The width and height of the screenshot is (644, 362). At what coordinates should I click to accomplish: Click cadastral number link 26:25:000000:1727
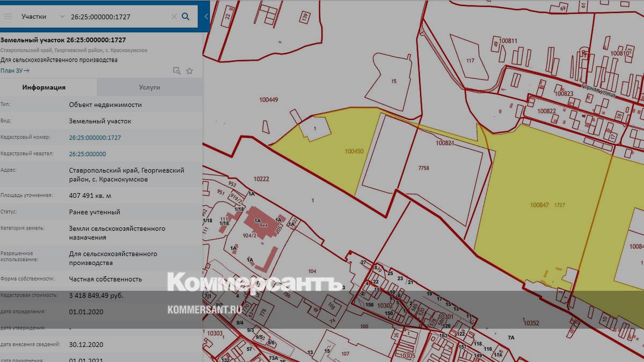[x=95, y=138]
